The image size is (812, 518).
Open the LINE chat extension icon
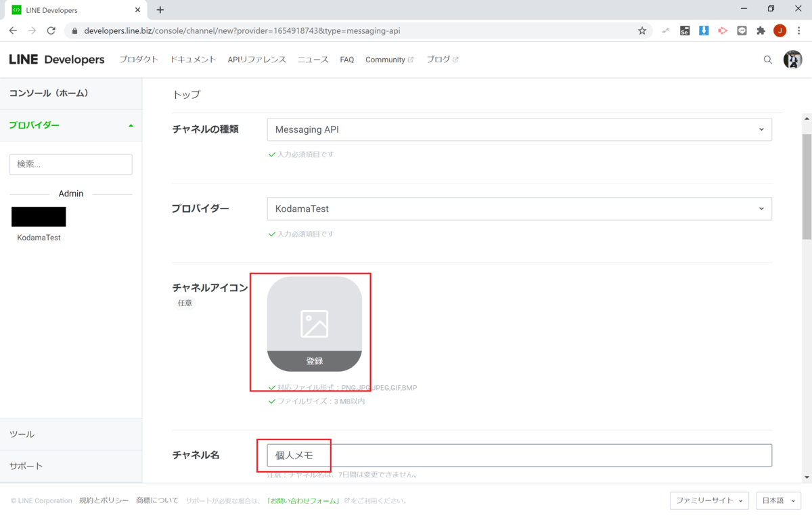(x=742, y=30)
